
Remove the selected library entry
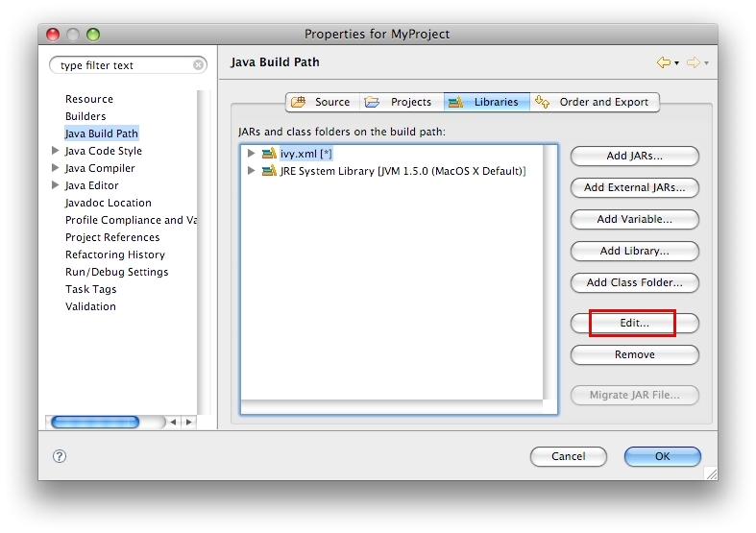(634, 354)
